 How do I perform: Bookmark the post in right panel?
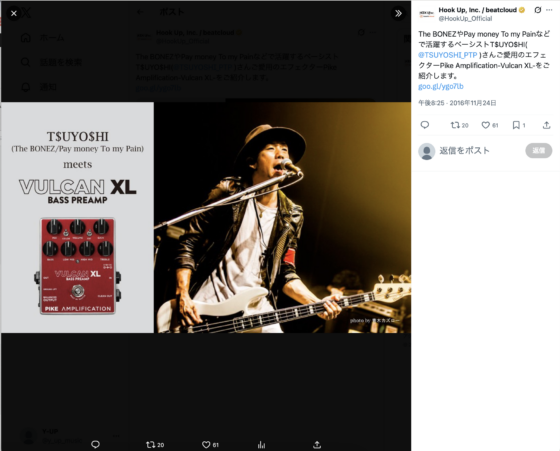[516, 125]
